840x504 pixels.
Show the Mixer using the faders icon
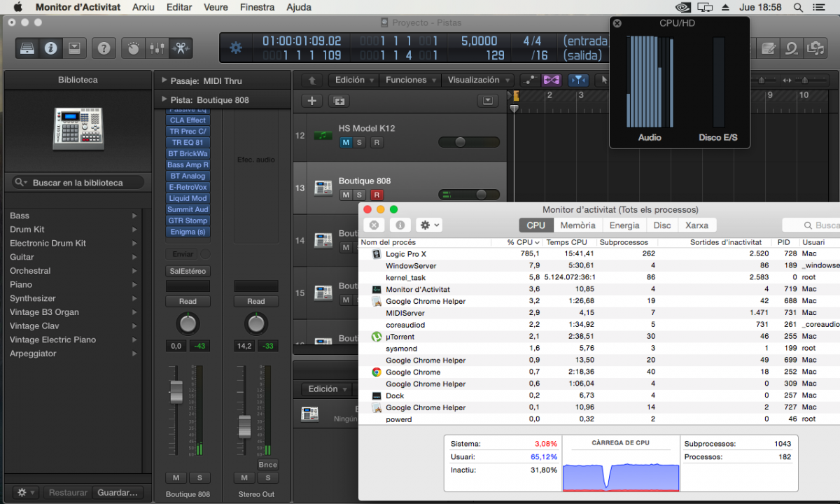click(x=157, y=48)
